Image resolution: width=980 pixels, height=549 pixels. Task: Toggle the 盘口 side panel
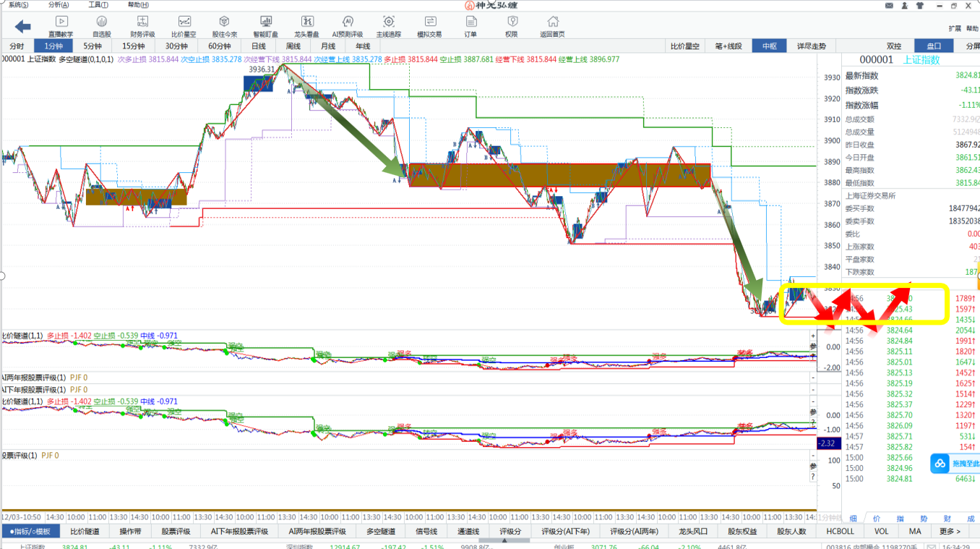[934, 46]
